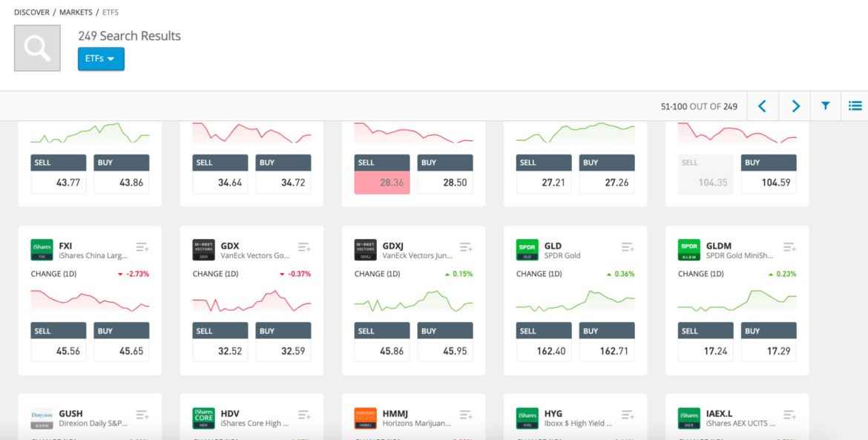
Task: Click Buy at 45.65 for FXI
Action: coord(122,350)
